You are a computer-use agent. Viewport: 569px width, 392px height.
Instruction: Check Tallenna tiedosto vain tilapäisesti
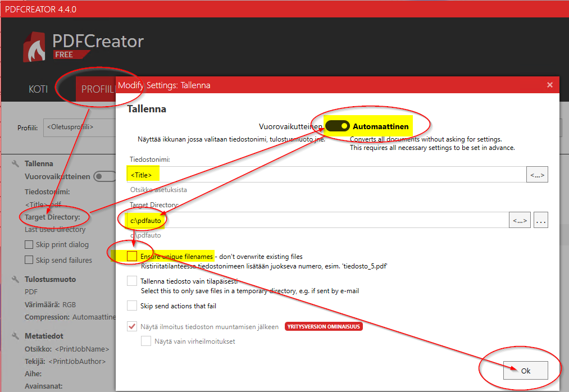click(x=132, y=281)
